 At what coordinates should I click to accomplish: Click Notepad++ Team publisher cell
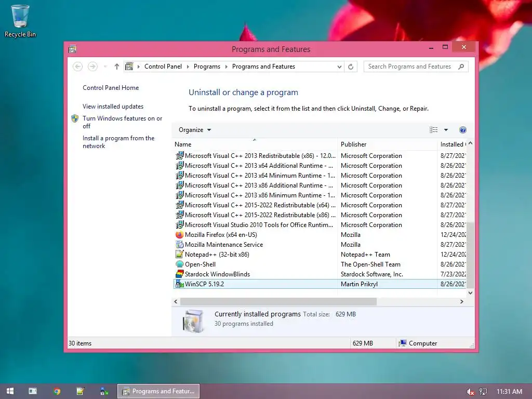pos(365,255)
